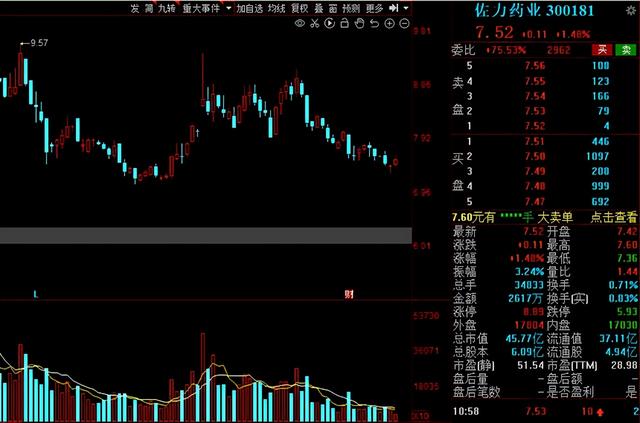Zoom in with the plus circle icon
The width and height of the screenshot is (640, 423).
tap(389, 23)
